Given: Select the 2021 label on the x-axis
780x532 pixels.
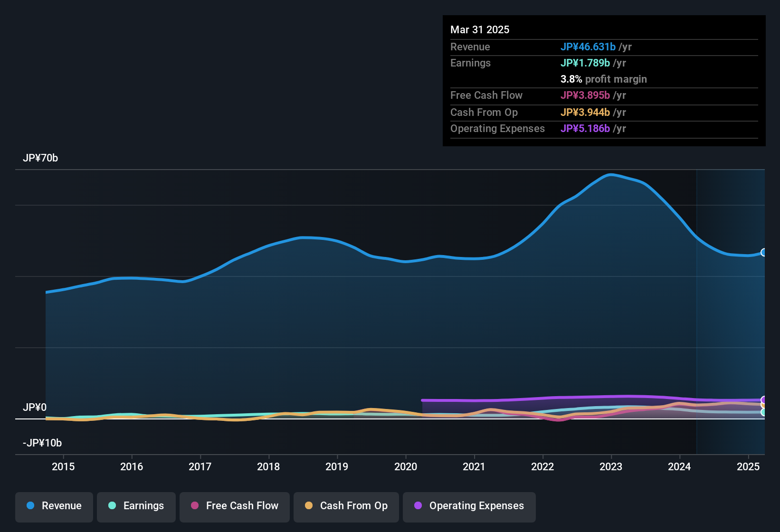Looking at the screenshot, I should [x=474, y=466].
